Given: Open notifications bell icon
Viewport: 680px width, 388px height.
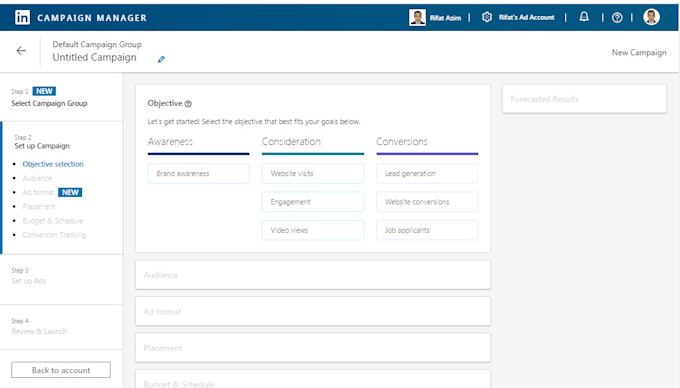Looking at the screenshot, I should point(584,17).
